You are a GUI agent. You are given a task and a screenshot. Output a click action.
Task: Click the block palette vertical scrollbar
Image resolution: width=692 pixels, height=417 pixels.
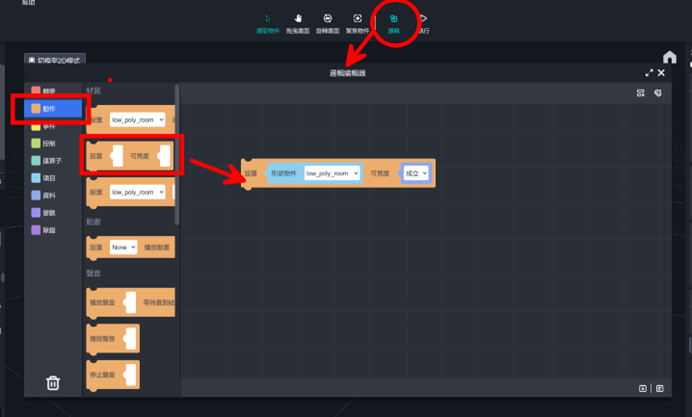tap(177, 150)
